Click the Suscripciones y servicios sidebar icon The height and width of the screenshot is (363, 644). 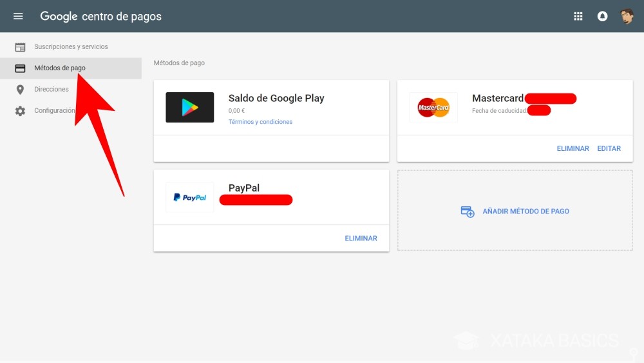(21, 47)
